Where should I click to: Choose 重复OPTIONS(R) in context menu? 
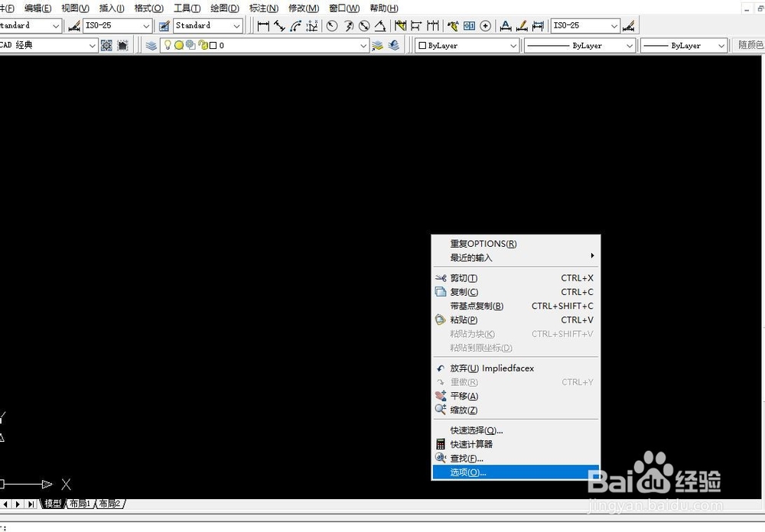pos(516,244)
